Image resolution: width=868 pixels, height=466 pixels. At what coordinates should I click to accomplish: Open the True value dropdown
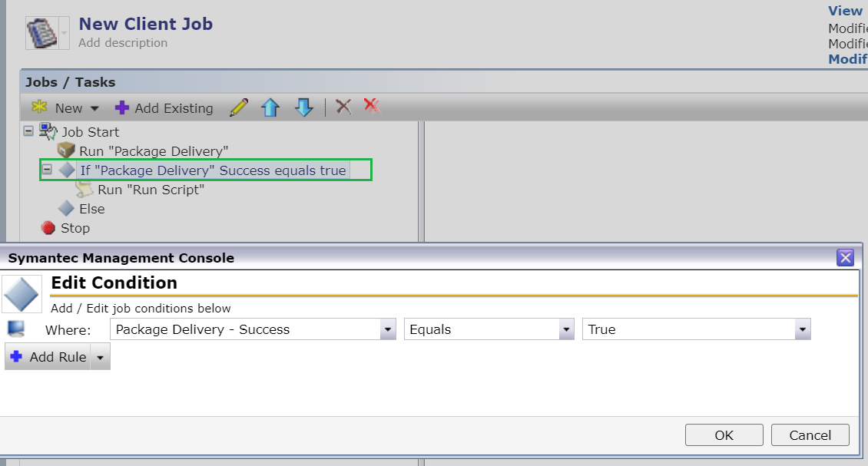pyautogui.click(x=803, y=329)
